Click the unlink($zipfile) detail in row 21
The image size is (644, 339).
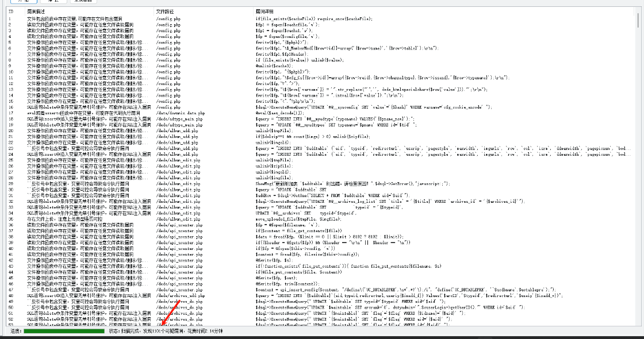pos(313,137)
